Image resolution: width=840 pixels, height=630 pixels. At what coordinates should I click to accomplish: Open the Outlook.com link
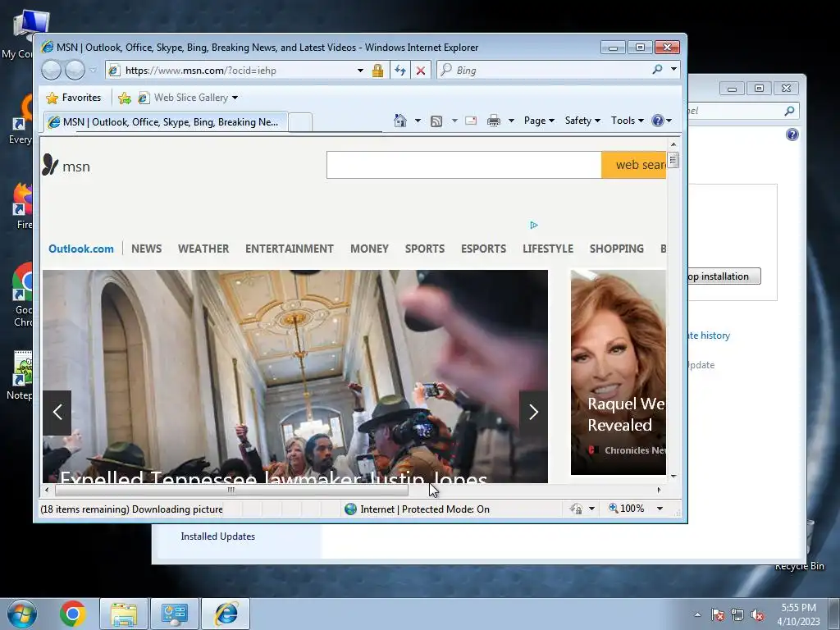tap(81, 249)
